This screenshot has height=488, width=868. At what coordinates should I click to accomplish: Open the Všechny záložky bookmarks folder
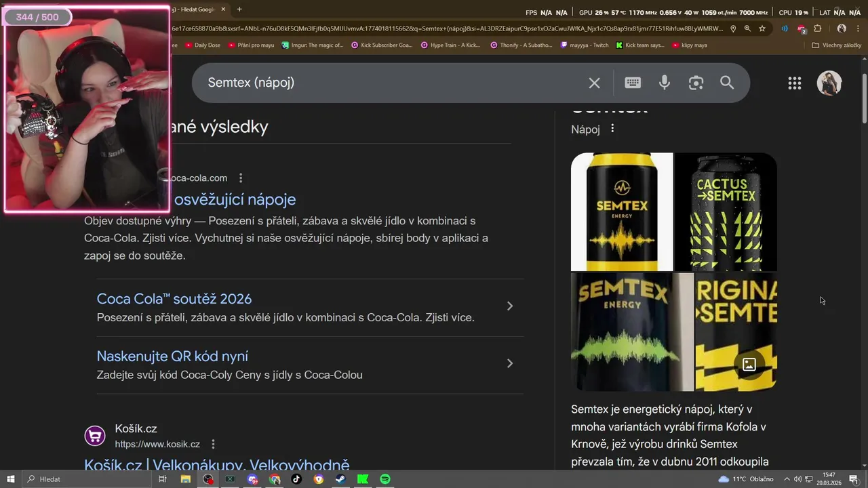(x=837, y=45)
